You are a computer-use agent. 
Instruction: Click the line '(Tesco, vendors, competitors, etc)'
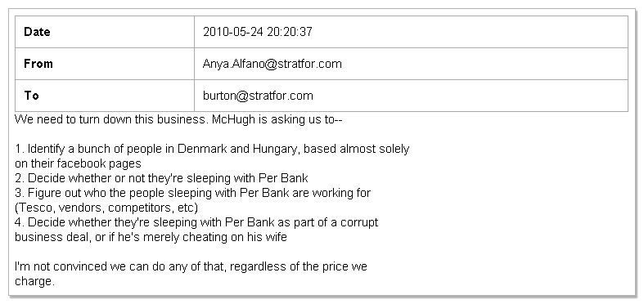coord(106,208)
